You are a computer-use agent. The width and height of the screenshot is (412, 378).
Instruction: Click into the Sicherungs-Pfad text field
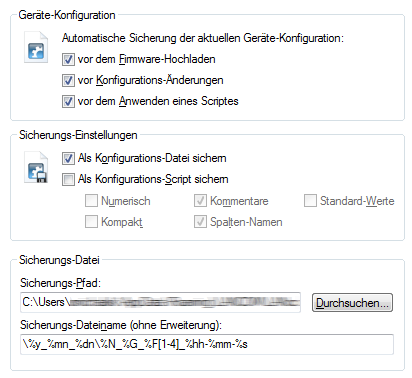160,302
